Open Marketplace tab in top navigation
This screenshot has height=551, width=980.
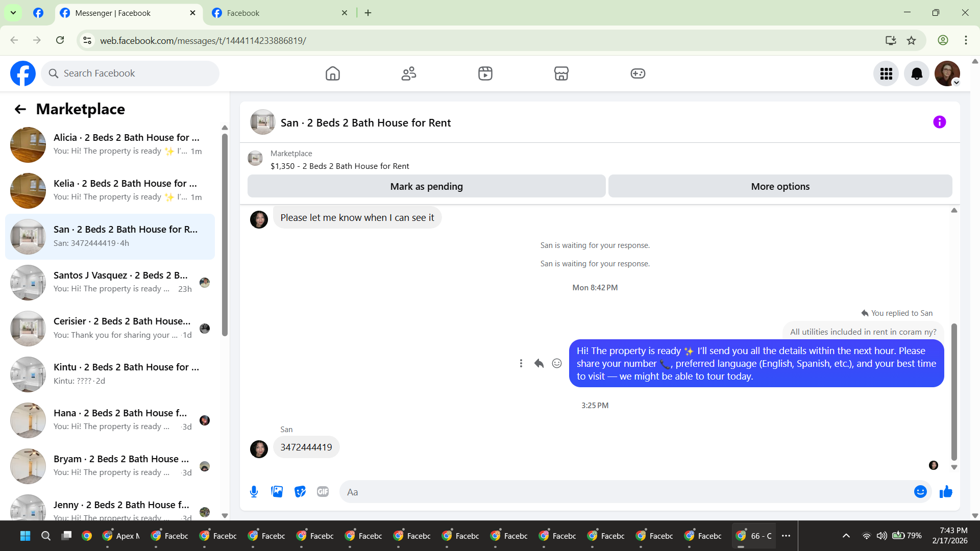[561, 73]
